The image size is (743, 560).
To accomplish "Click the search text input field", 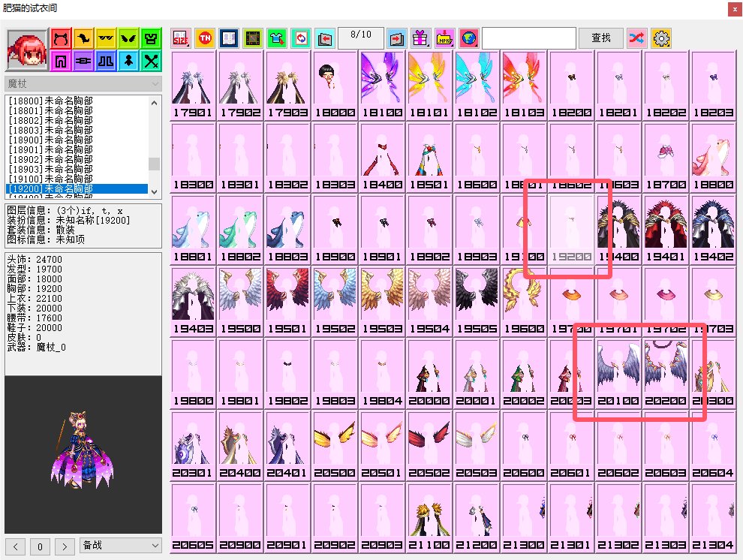I will click(x=528, y=38).
